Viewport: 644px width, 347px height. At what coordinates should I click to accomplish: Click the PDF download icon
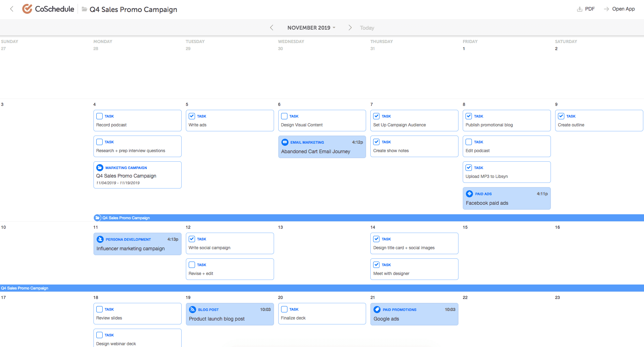point(579,9)
